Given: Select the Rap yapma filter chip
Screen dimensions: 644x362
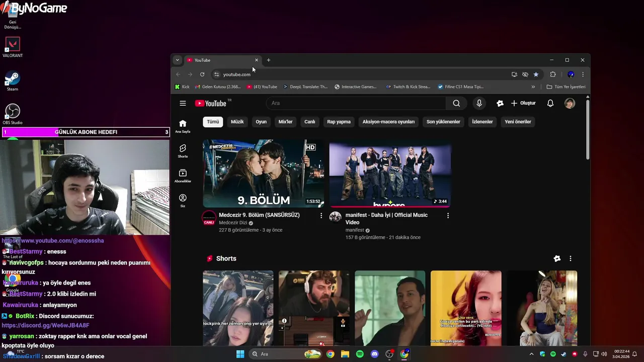Looking at the screenshot, I should click(x=339, y=122).
